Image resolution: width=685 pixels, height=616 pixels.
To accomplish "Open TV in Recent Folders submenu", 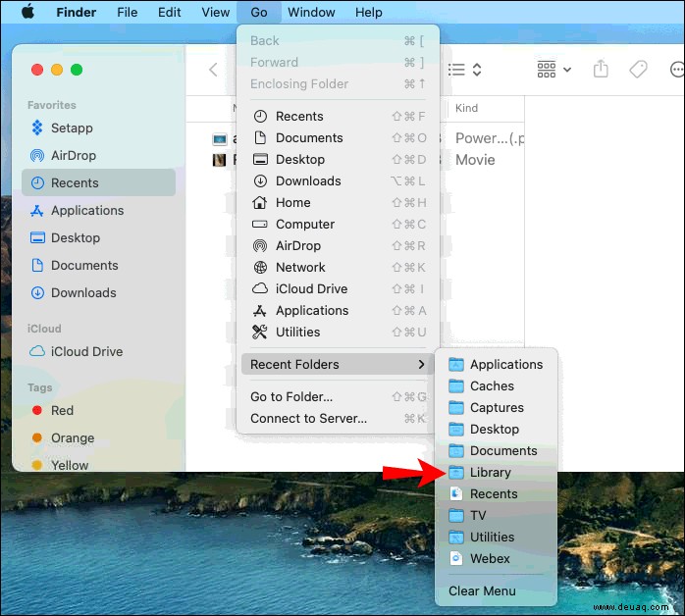I will tap(496, 516).
